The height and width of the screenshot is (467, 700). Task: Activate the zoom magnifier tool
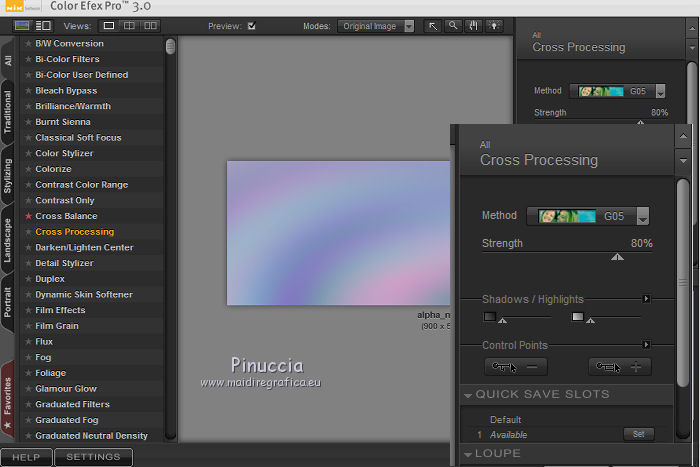tap(453, 26)
